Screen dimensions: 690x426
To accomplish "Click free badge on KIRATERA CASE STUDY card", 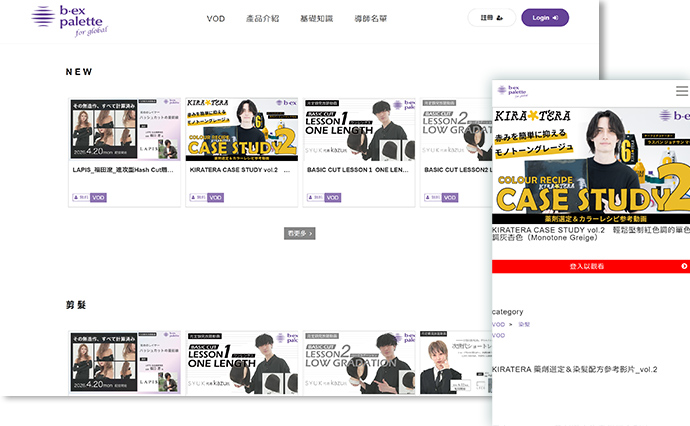I will 198,198.
